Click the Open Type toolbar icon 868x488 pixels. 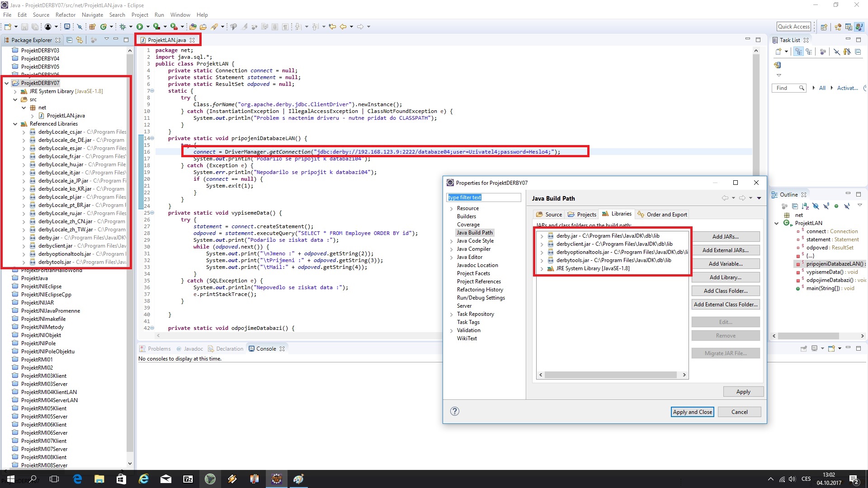pyautogui.click(x=193, y=27)
